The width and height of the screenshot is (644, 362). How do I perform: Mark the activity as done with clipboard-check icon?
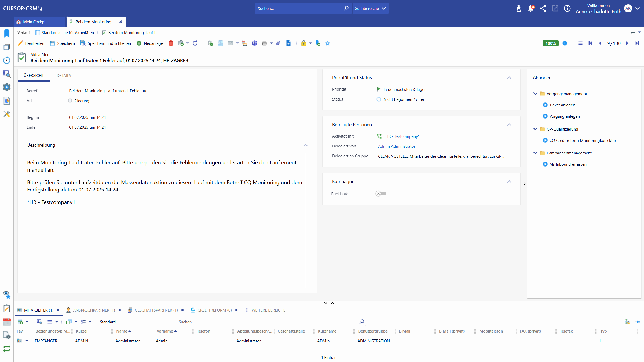210,43
